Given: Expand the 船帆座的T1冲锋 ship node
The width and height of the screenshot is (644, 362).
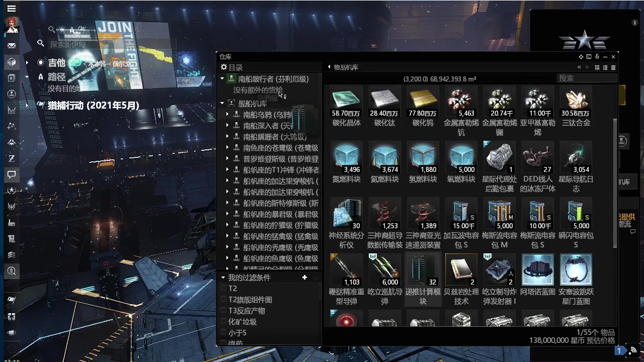Looking at the screenshot, I should tap(227, 169).
